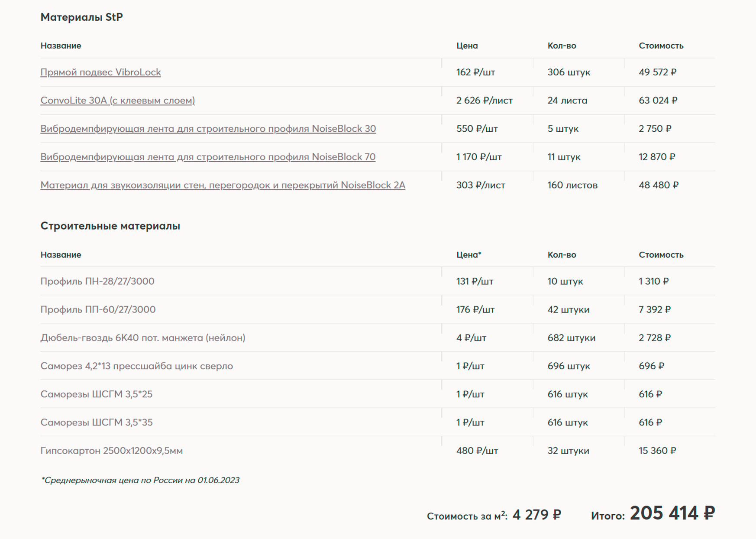Click the price 162 ₽/шт
The height and width of the screenshot is (539, 756).
[x=475, y=72]
